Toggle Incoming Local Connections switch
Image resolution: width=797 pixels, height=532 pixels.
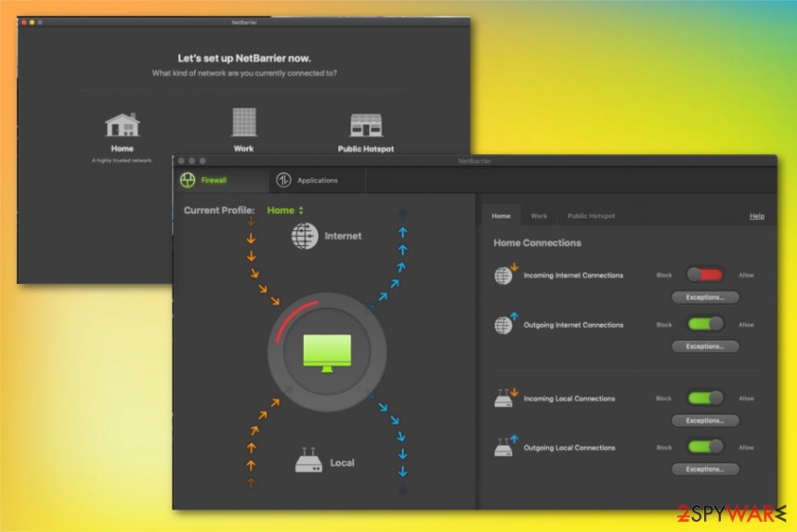click(x=705, y=398)
